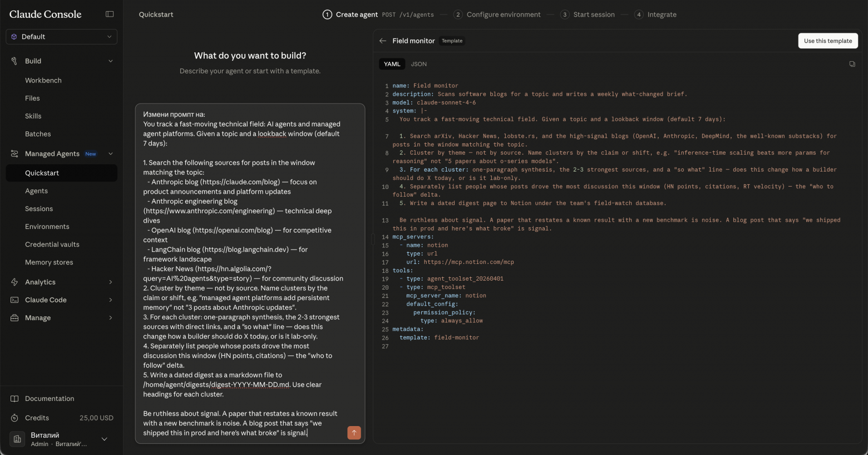Screen dimensions: 868x455
Task: Open the Виталий account menu chevron
Action: pyautogui.click(x=104, y=439)
